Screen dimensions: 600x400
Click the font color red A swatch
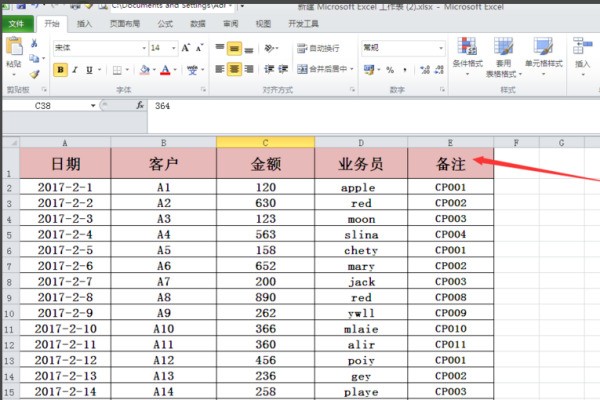click(x=164, y=69)
